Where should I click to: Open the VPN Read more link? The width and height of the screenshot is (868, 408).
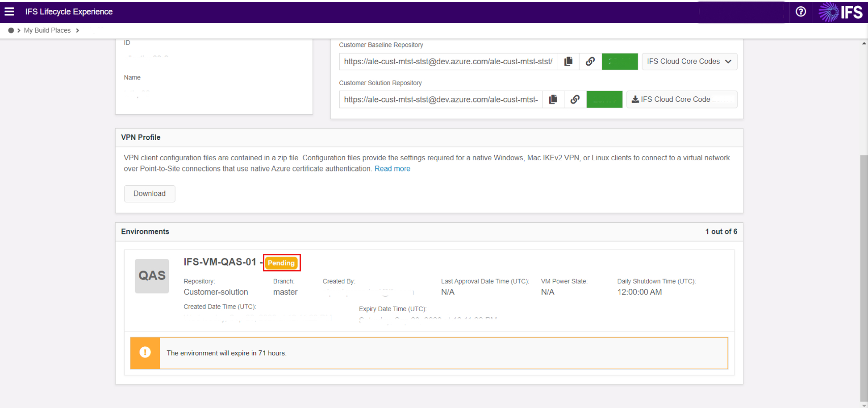tap(392, 169)
